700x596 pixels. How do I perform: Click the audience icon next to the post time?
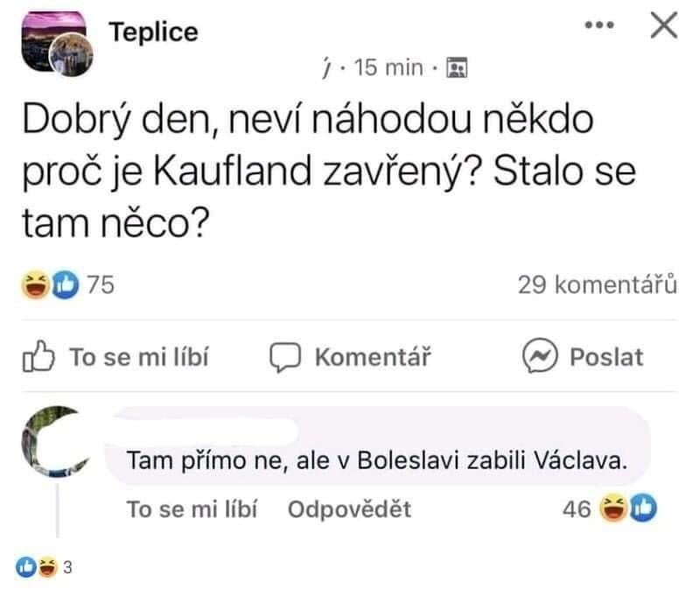pyautogui.click(x=456, y=64)
